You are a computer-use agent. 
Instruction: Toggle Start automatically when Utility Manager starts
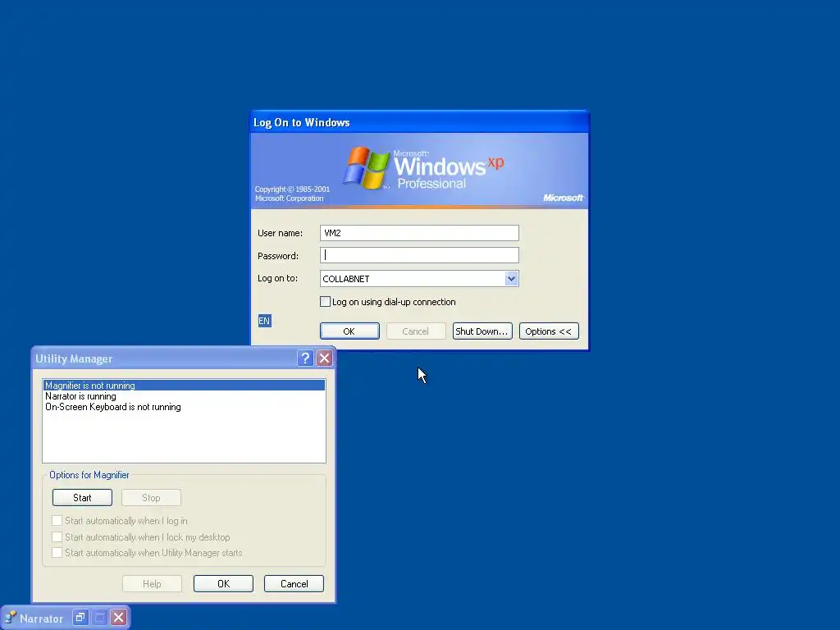point(57,552)
